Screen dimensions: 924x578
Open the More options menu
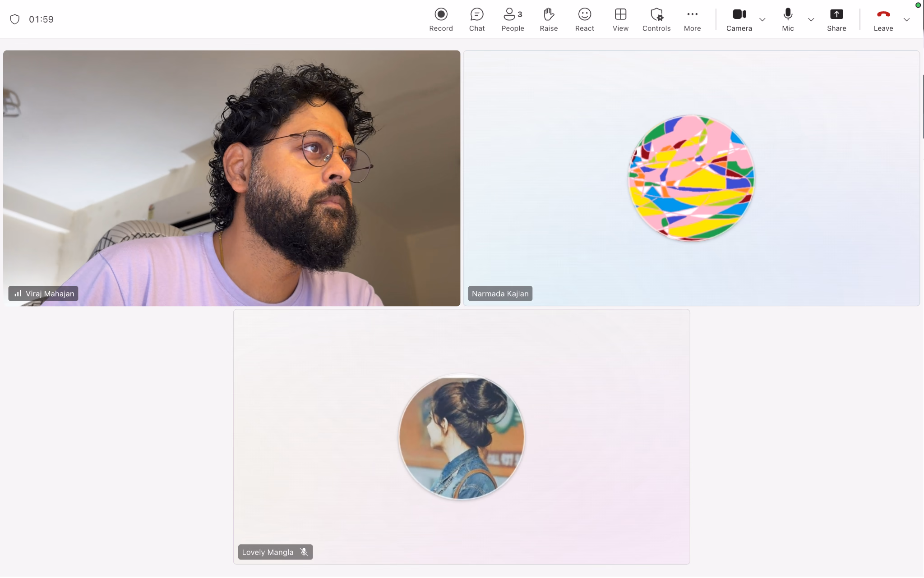pos(692,19)
